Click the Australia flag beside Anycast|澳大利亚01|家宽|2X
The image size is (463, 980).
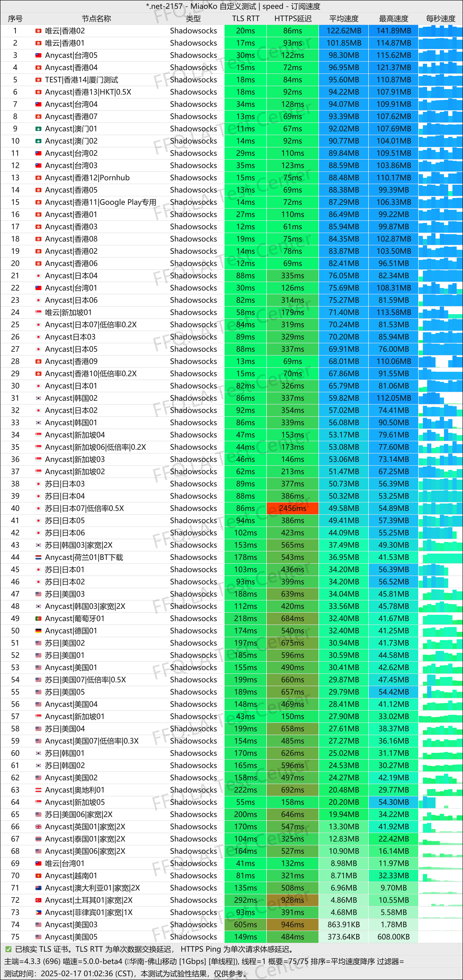[x=38, y=888]
